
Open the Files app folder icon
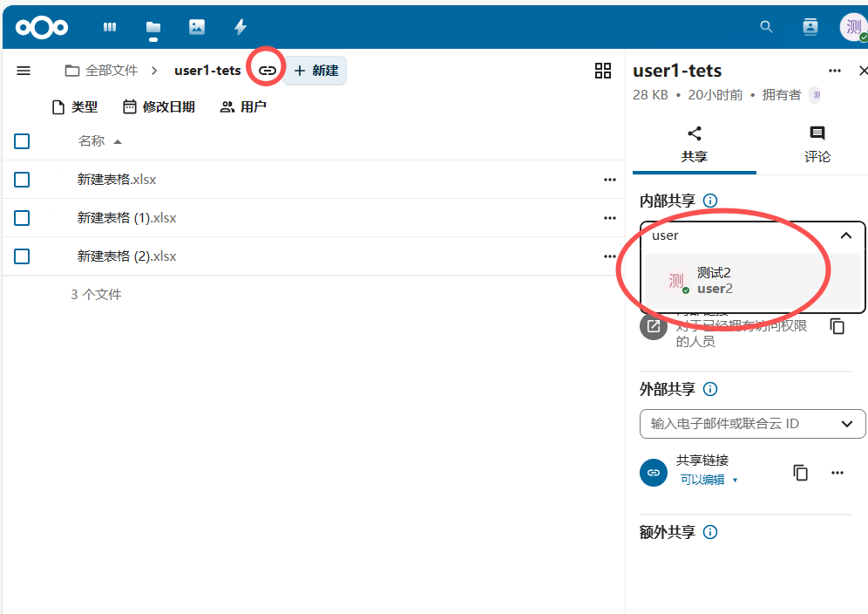point(153,27)
